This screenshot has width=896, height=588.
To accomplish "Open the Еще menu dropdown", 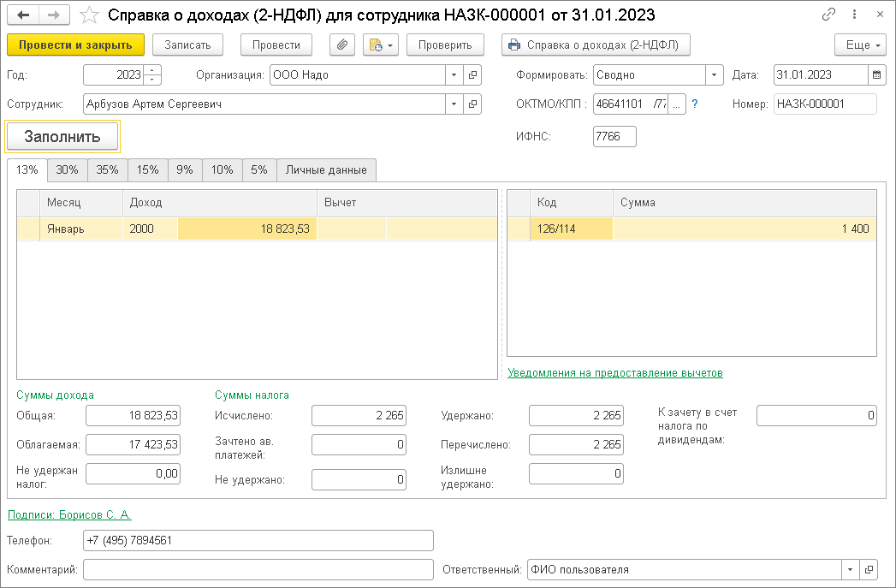I will pos(859,45).
